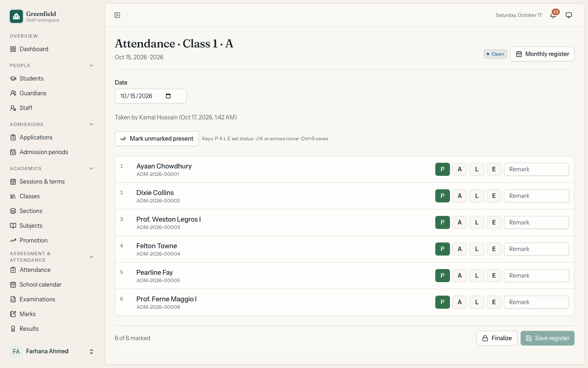
Task: Mark Dixie Collins as Late
Action: click(477, 196)
